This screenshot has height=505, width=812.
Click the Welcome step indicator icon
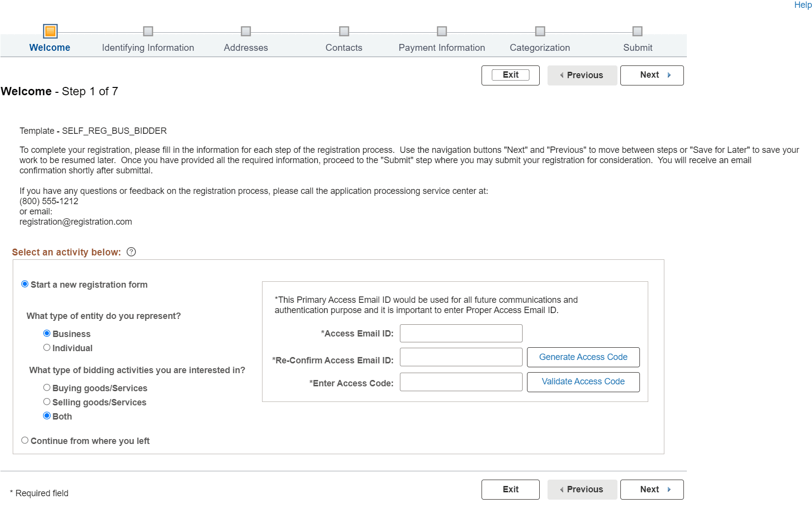(x=50, y=31)
